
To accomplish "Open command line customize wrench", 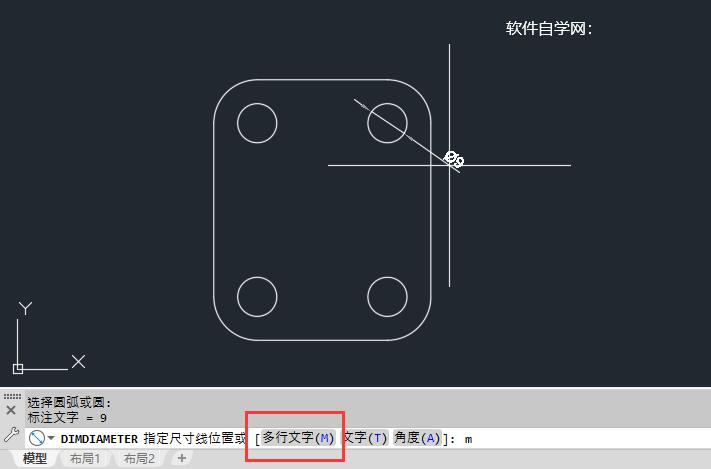I will (11, 435).
